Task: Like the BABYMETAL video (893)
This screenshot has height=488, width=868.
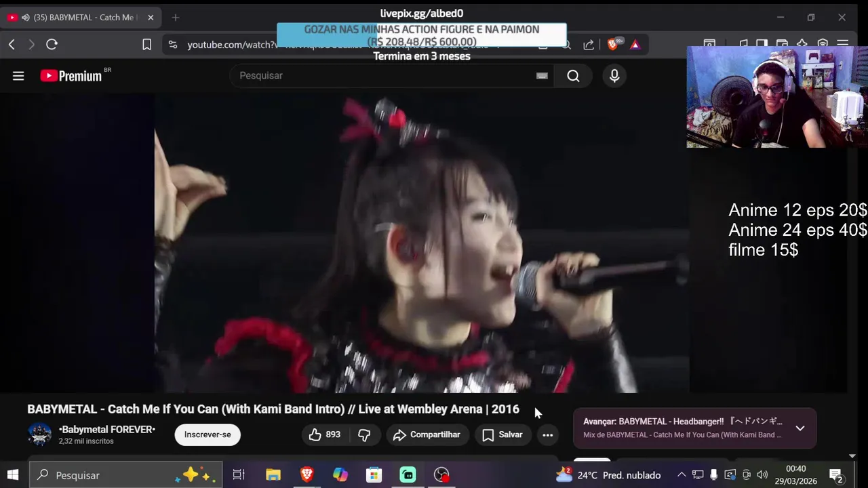Action: (325, 435)
